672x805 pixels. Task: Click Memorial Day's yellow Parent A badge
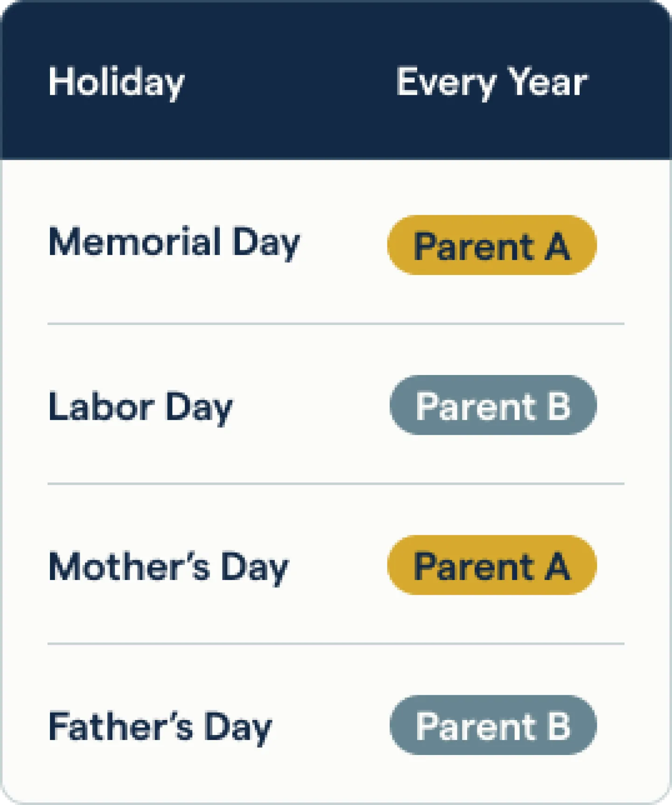[x=492, y=245]
